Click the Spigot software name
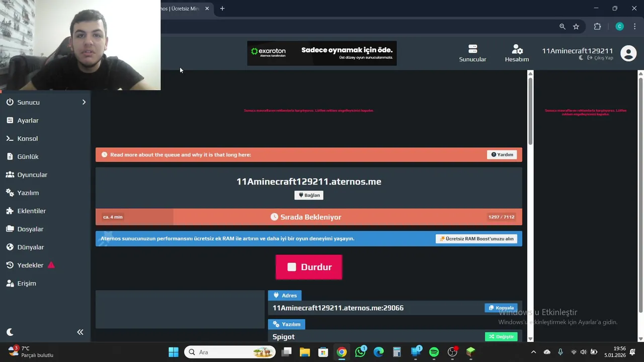Image resolution: width=644 pixels, height=362 pixels. 283,337
